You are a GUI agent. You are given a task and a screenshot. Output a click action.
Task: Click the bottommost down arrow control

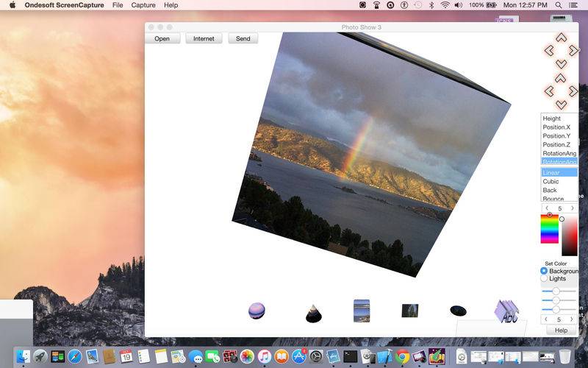pos(561,105)
